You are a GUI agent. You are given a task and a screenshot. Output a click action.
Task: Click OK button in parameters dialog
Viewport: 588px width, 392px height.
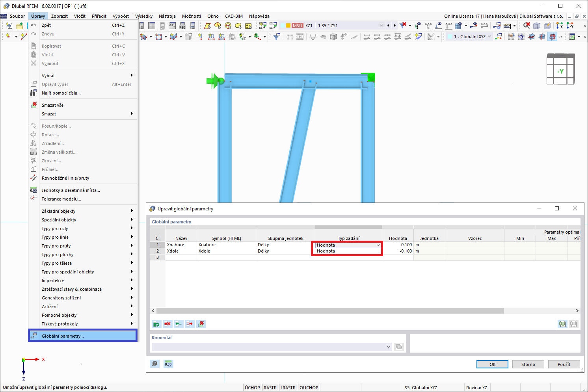pos(492,364)
